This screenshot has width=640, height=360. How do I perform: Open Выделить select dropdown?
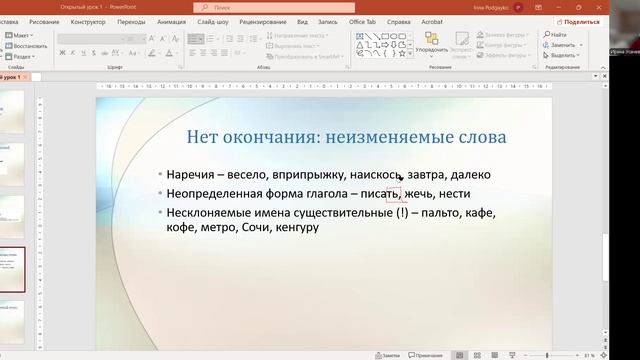tap(562, 55)
